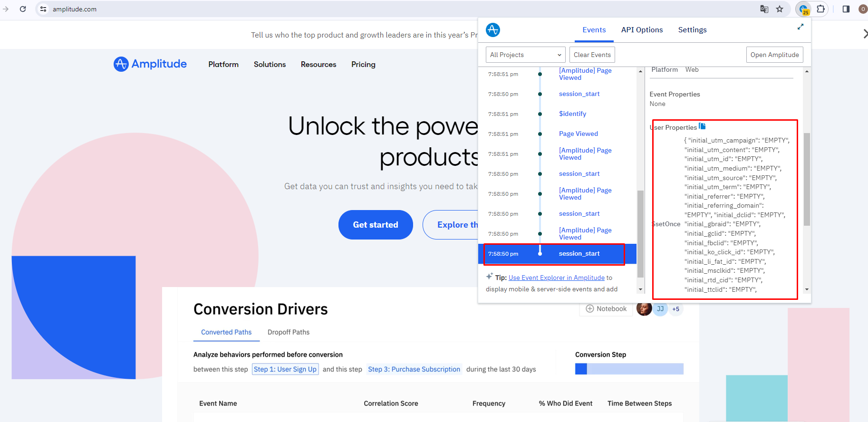Click the forward navigation arrow

point(6,9)
